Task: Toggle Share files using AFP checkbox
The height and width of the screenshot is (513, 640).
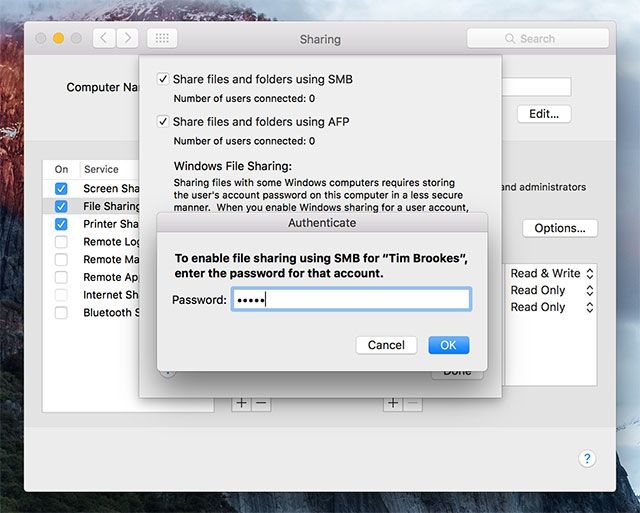Action: click(x=163, y=121)
